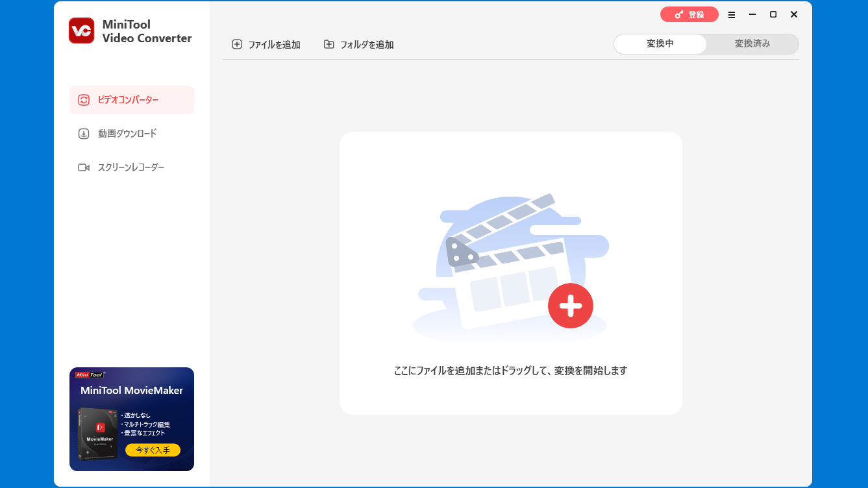The width and height of the screenshot is (868, 488).
Task: Click MiniTool MovieMaker banner title
Action: (132, 391)
